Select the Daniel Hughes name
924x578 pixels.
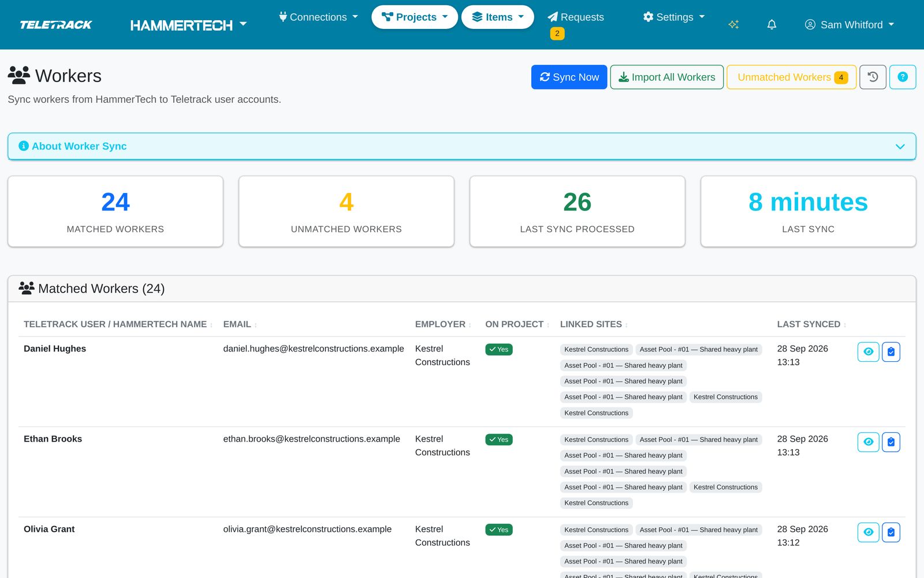click(55, 349)
